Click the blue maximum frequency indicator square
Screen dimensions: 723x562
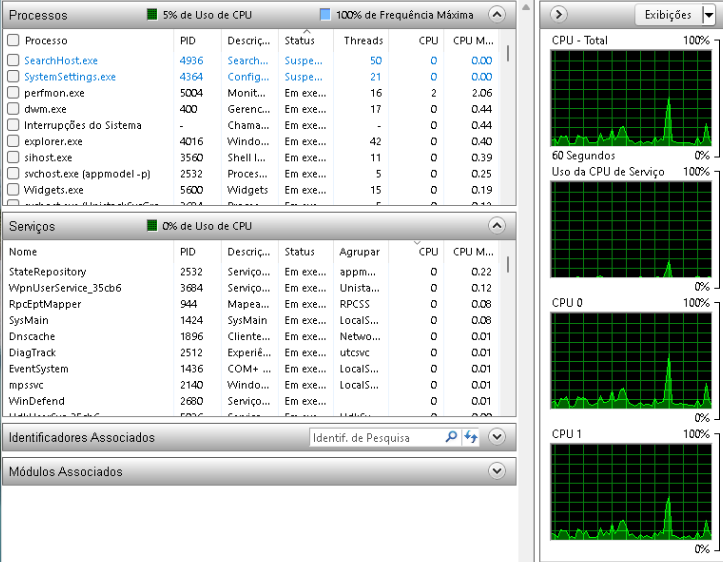325,15
